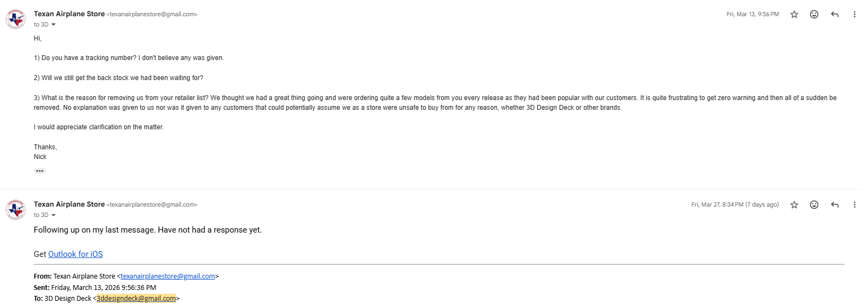This screenshot has width=868, height=304.
Task: Star the March 13 email
Action: [794, 15]
